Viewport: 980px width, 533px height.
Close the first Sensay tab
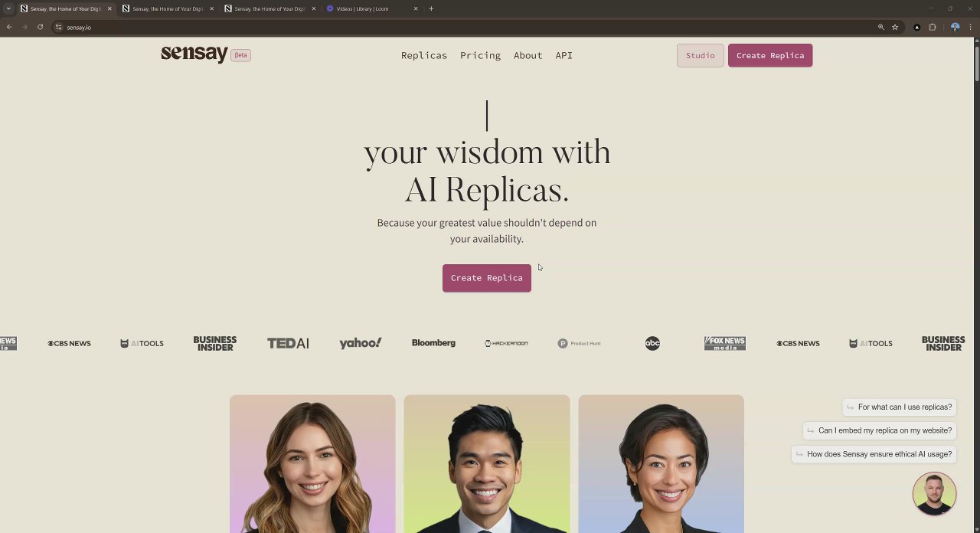tap(109, 8)
